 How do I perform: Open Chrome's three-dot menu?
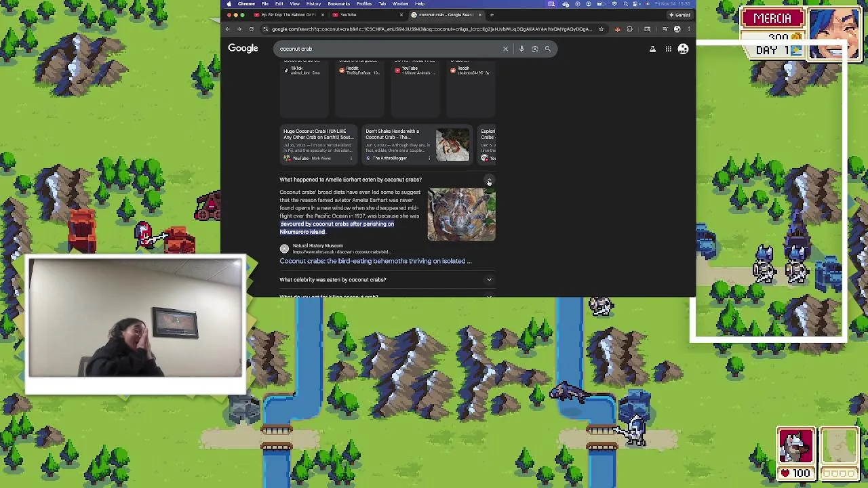point(689,29)
